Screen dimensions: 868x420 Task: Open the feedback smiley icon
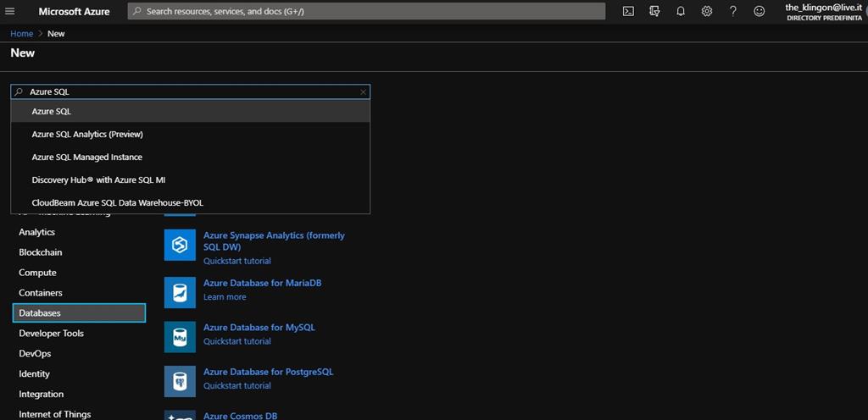pos(759,11)
